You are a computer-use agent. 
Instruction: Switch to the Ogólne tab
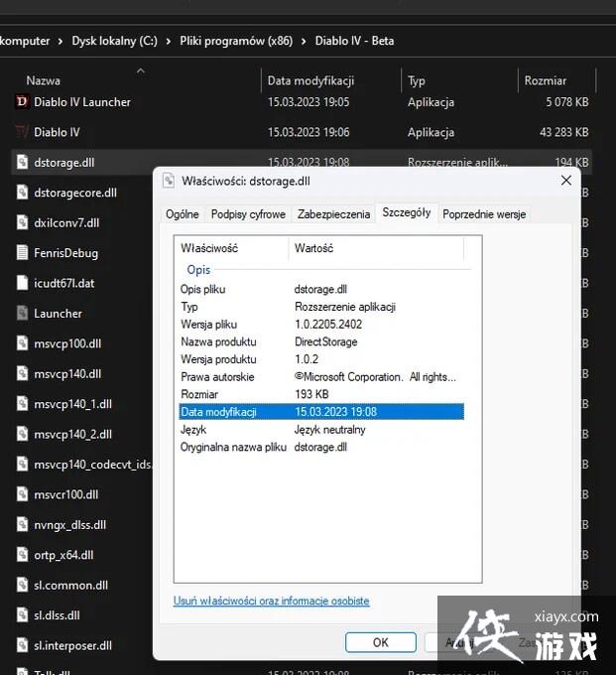(x=183, y=214)
